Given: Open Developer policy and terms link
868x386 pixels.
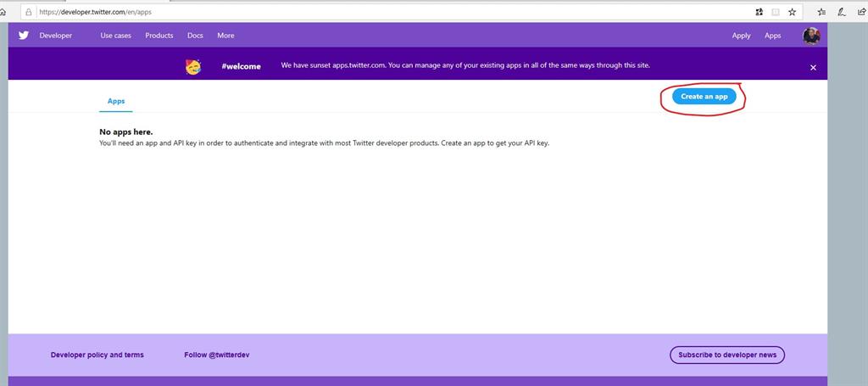Looking at the screenshot, I should (x=97, y=355).
